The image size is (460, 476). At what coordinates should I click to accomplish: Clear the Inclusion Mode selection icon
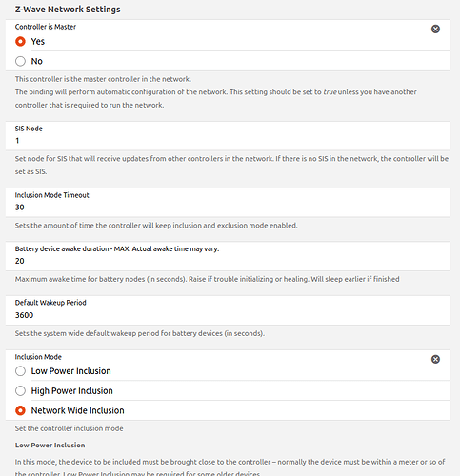pyautogui.click(x=435, y=359)
